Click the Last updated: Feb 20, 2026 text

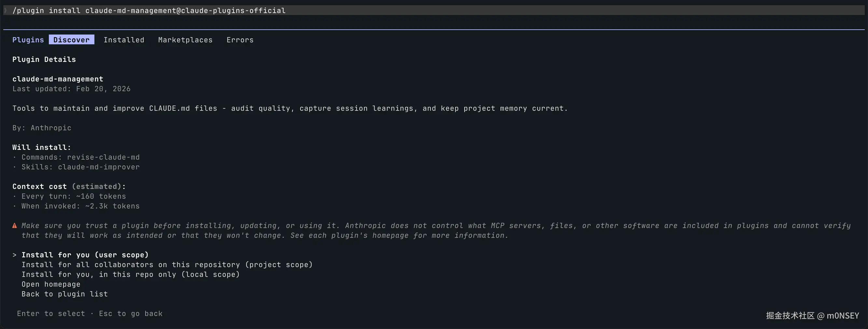pos(71,89)
